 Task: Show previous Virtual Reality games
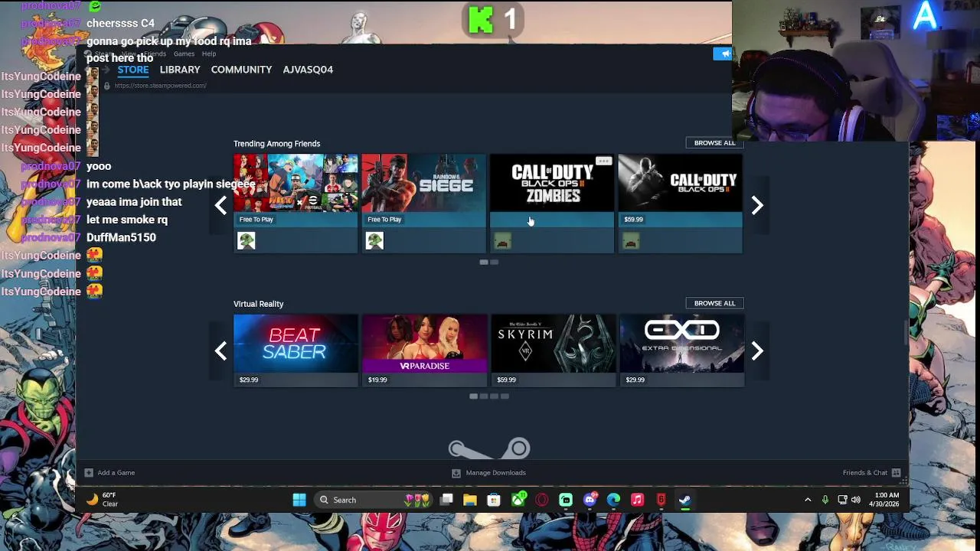coord(220,350)
